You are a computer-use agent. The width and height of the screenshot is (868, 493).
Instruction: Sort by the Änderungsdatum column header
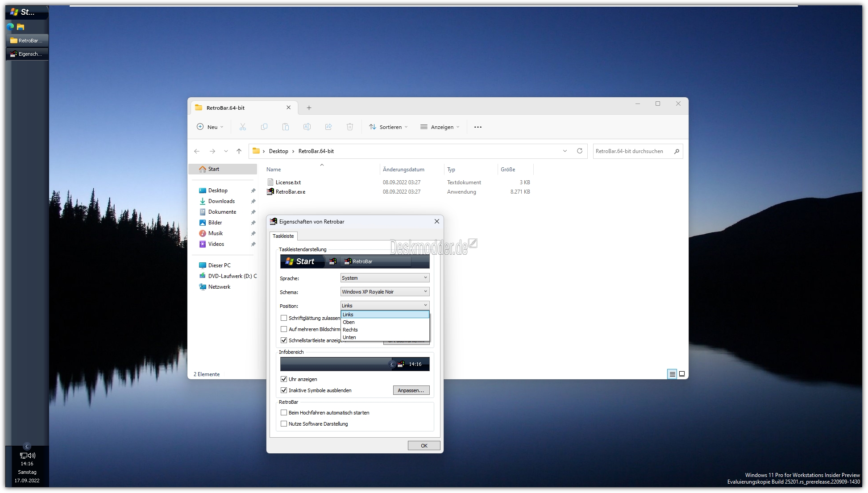[411, 170]
